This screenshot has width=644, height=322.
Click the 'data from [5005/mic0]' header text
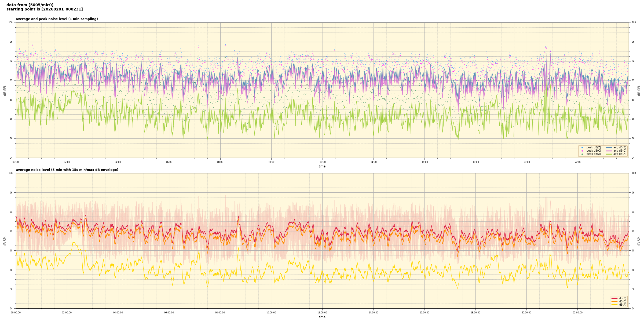30,5
